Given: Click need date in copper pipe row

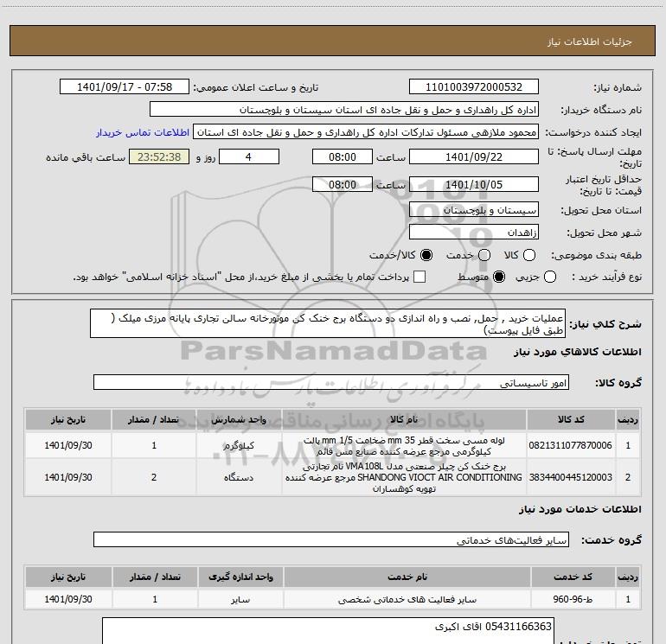Looking at the screenshot, I should click(68, 445).
